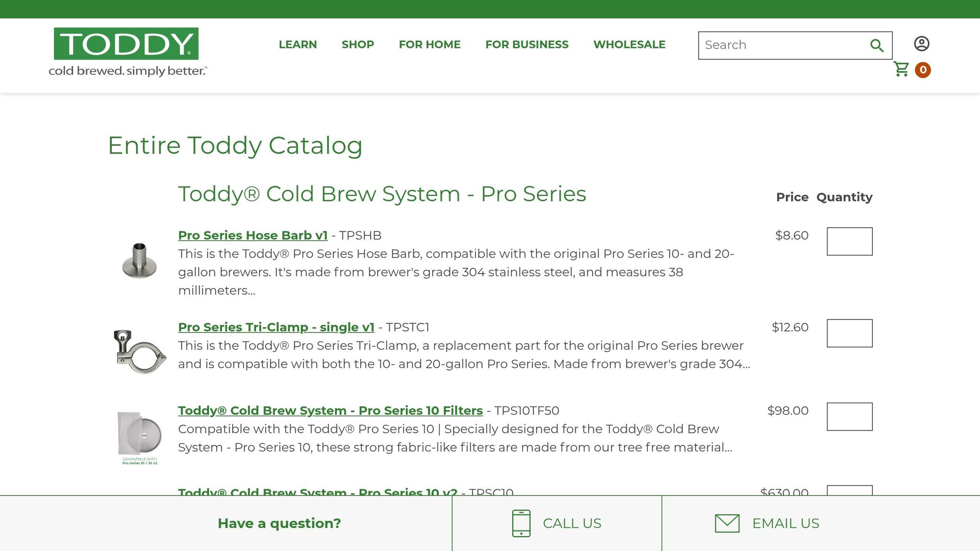Click the Pro Series 10 Filters thumbnail

point(140,438)
